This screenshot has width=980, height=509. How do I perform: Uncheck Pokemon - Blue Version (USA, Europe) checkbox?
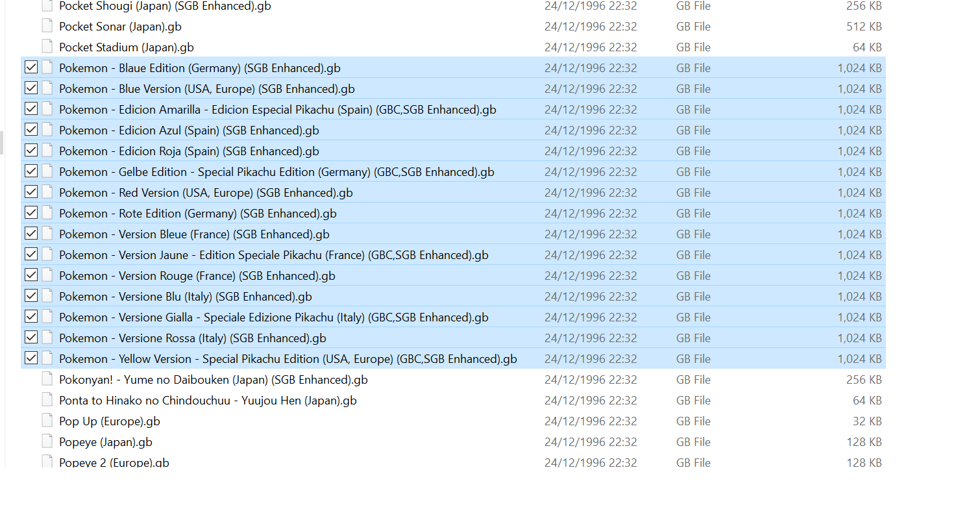point(31,88)
